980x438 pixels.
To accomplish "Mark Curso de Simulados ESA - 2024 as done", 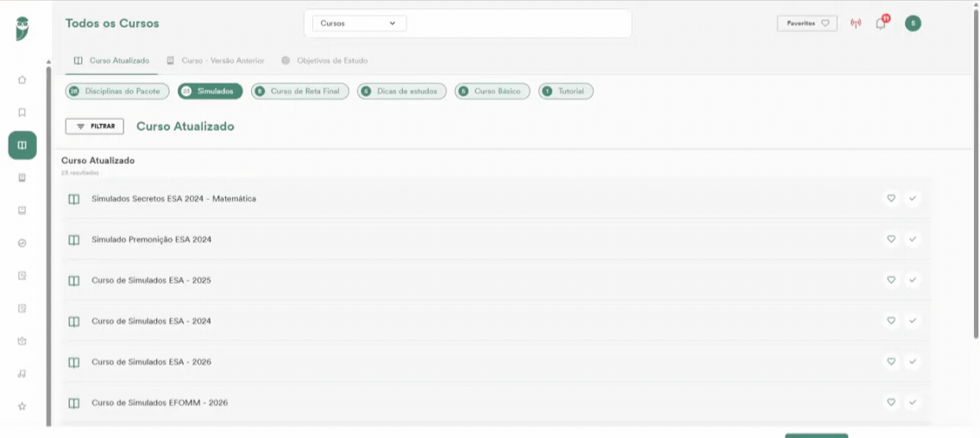I will (913, 321).
